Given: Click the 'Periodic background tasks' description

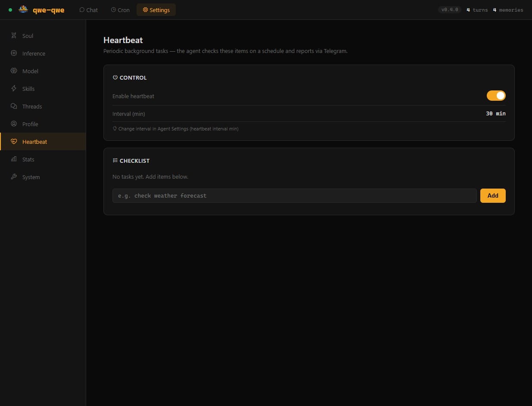Looking at the screenshot, I should (x=225, y=51).
